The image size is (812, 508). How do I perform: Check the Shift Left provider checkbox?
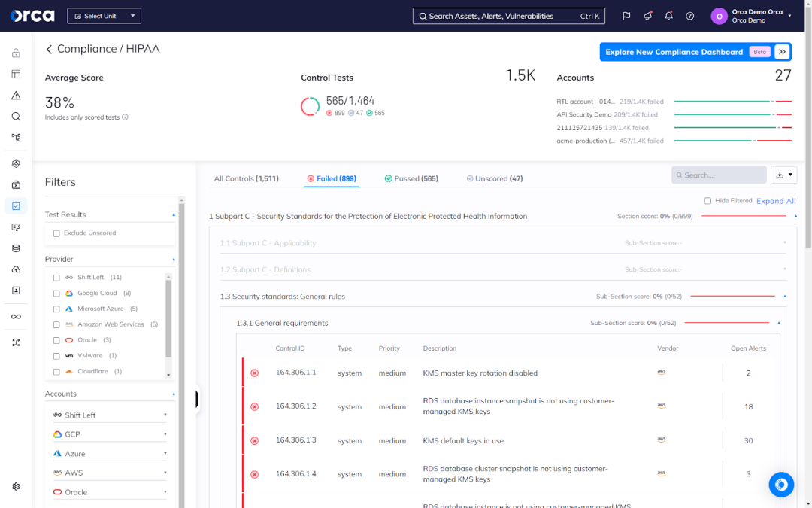(x=56, y=278)
